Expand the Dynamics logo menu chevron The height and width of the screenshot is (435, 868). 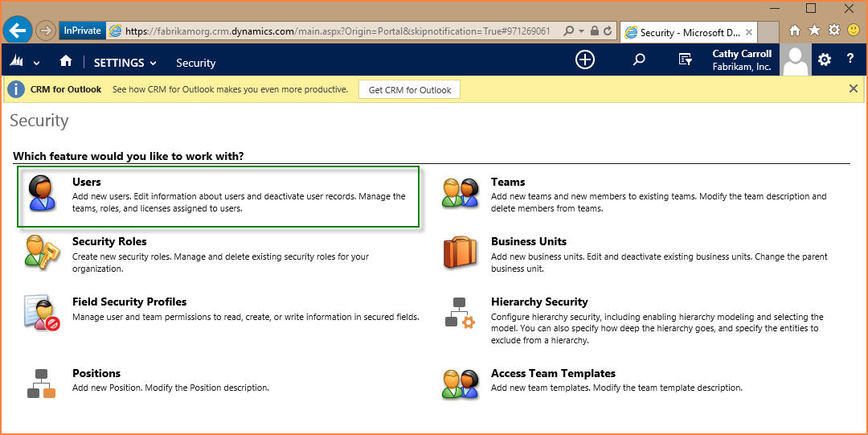click(36, 63)
